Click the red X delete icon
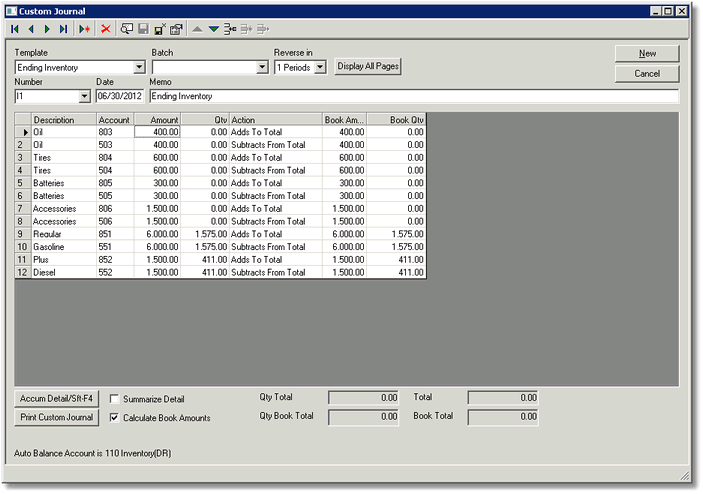This screenshot has height=494, width=703. (106, 29)
